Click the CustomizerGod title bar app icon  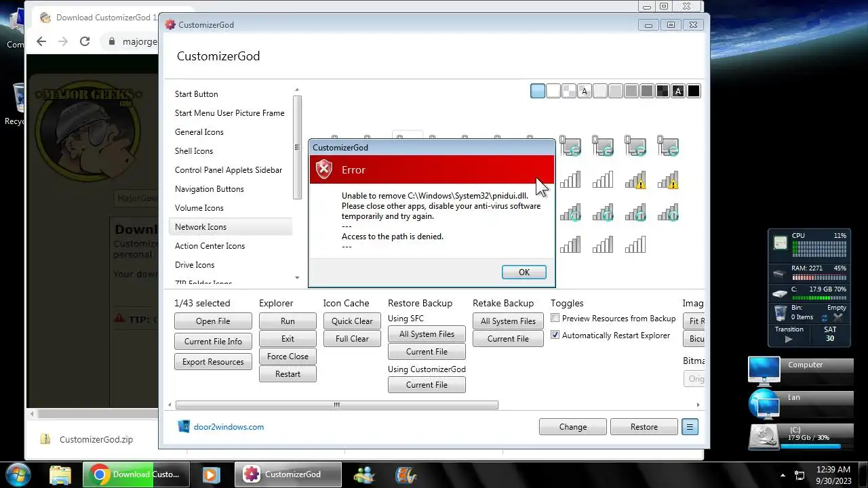coord(170,25)
